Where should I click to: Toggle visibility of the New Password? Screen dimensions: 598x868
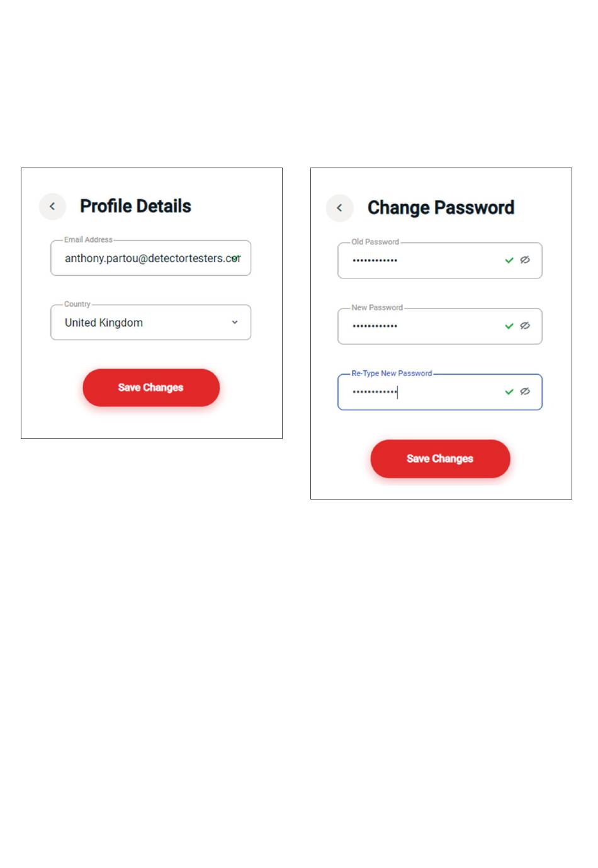(x=525, y=326)
